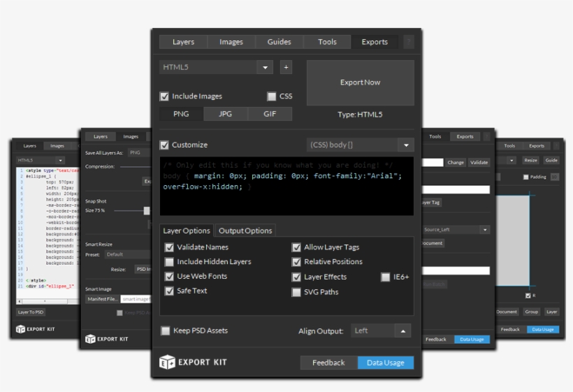Click the Padding value field showing 10
This screenshot has height=392, width=573.
(x=554, y=177)
